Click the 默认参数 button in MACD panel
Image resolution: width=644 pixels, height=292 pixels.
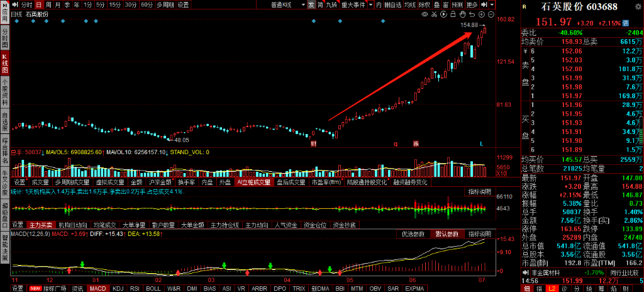pyautogui.click(x=446, y=234)
